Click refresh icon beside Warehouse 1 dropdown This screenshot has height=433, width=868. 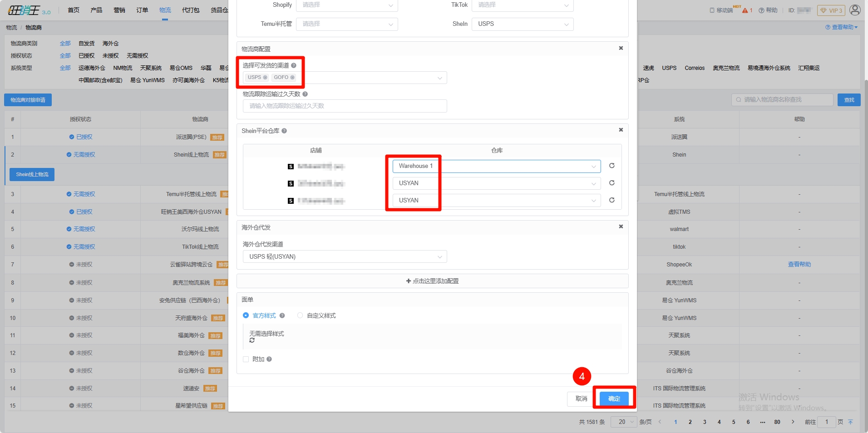point(612,166)
